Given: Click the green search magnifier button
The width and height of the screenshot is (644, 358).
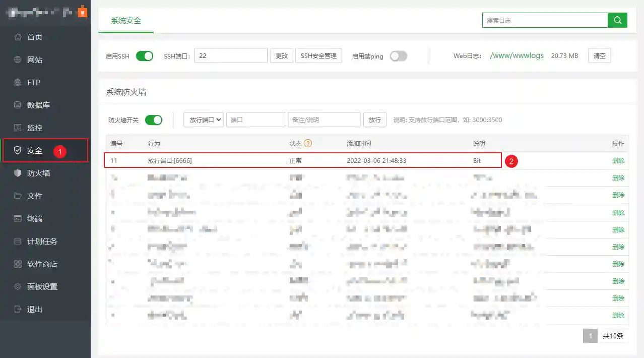Looking at the screenshot, I should (x=617, y=20).
